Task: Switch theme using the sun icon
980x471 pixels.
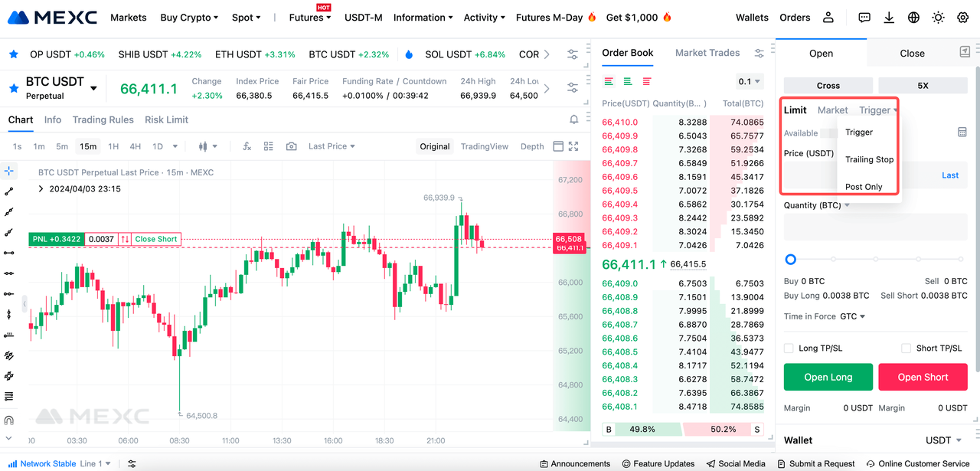Action: 938,18
